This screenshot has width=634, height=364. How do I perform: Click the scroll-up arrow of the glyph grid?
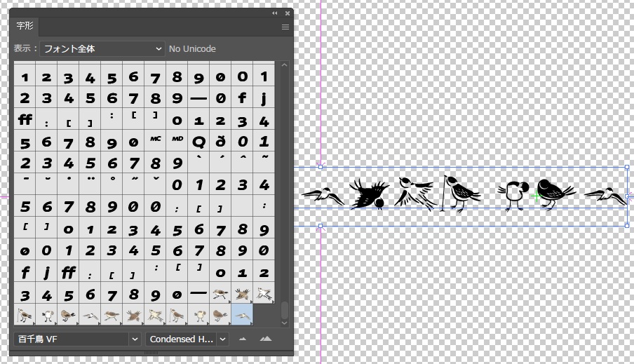284,65
